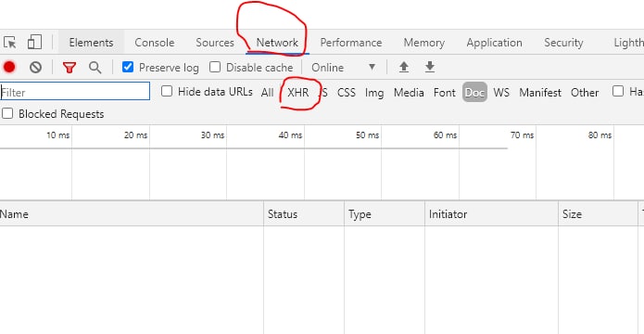Screen dimensions: 644x334
Task: Show only Img requests
Action: tap(374, 93)
